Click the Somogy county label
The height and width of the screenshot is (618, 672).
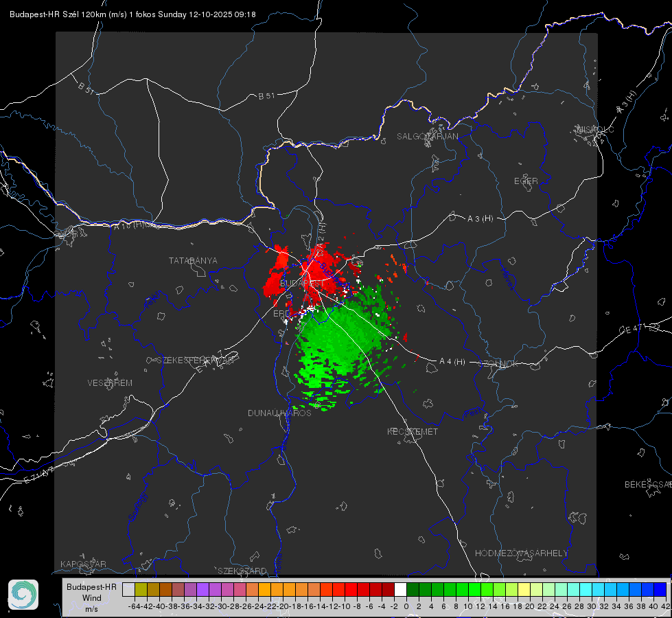(x=137, y=507)
